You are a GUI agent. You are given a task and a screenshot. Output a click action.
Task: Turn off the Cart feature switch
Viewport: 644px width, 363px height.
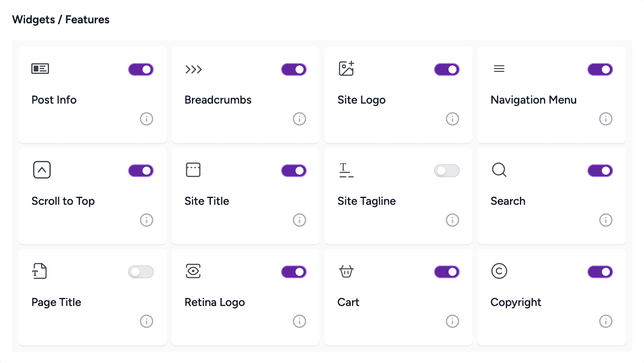tap(446, 271)
